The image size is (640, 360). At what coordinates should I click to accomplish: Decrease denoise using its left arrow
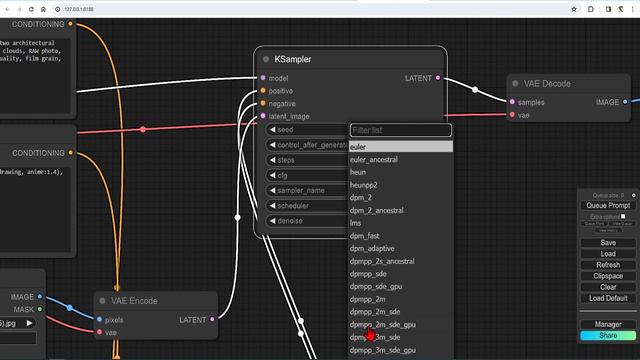272,221
